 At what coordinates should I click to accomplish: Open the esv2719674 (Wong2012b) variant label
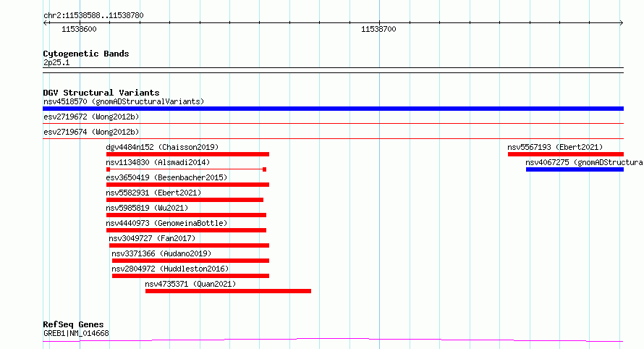pos(91,132)
